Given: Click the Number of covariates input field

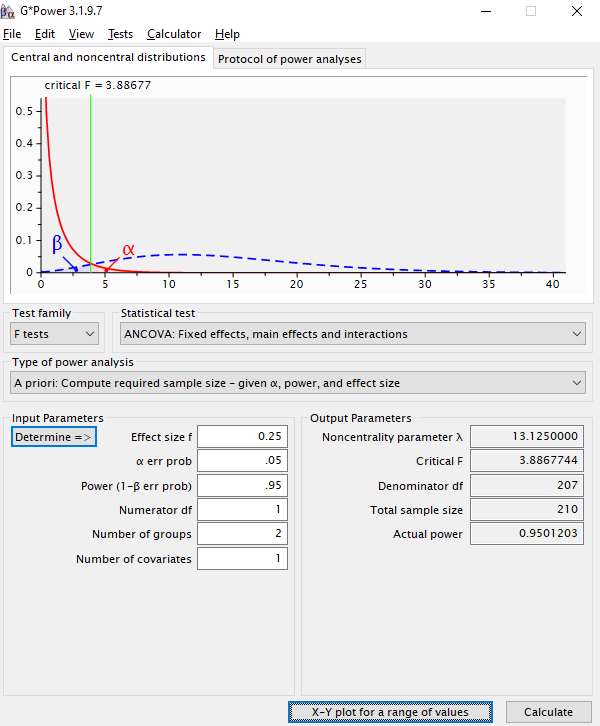Looking at the screenshot, I should pos(243,558).
